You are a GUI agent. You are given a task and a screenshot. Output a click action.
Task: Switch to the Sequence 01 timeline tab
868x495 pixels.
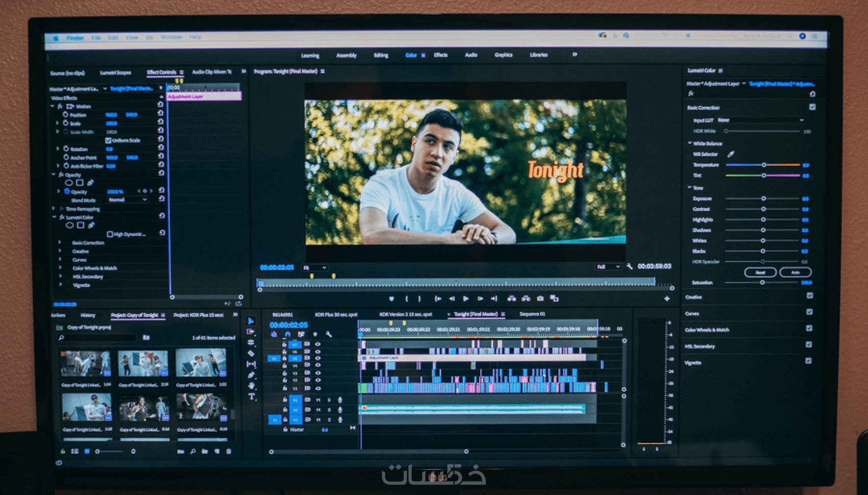pyautogui.click(x=532, y=314)
